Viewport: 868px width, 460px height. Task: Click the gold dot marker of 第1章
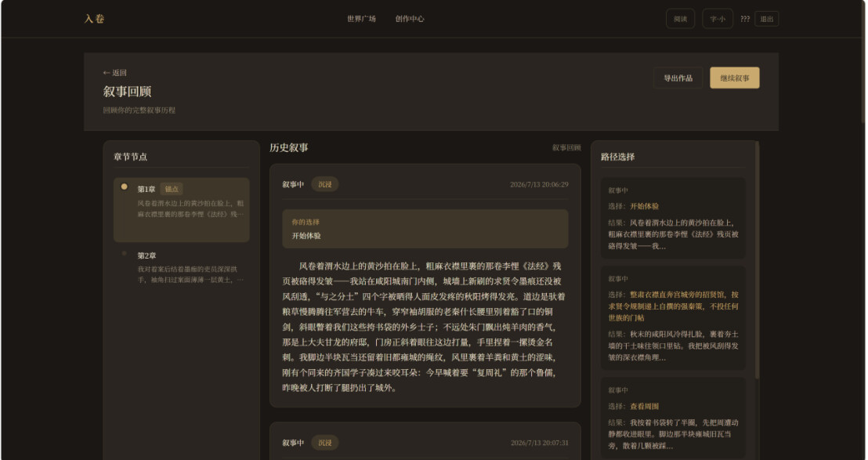[x=124, y=187]
